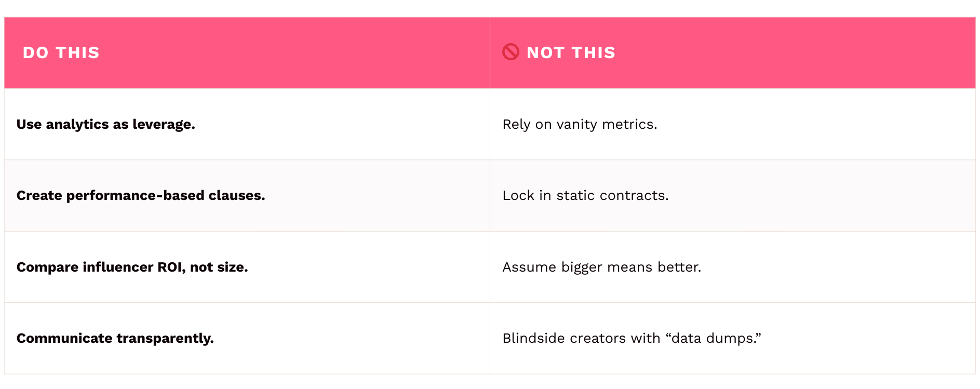980x389 pixels.
Task: Click the word "performance-based" in the second row
Action: (135, 195)
